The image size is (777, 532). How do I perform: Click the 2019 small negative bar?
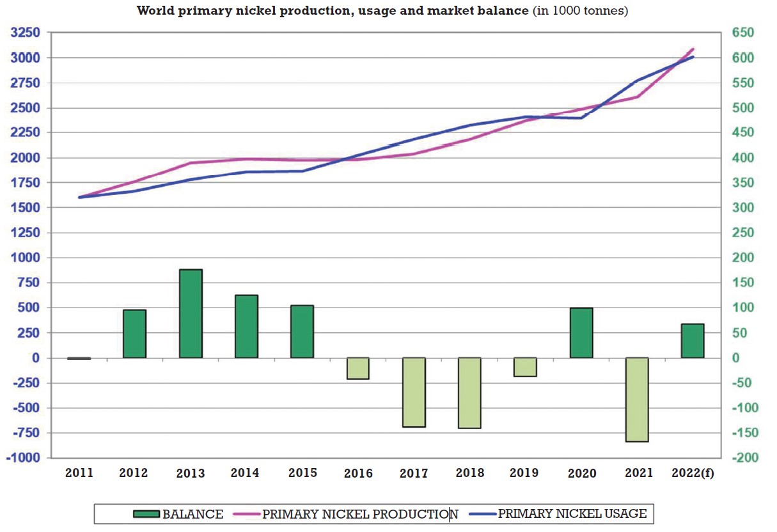click(525, 368)
